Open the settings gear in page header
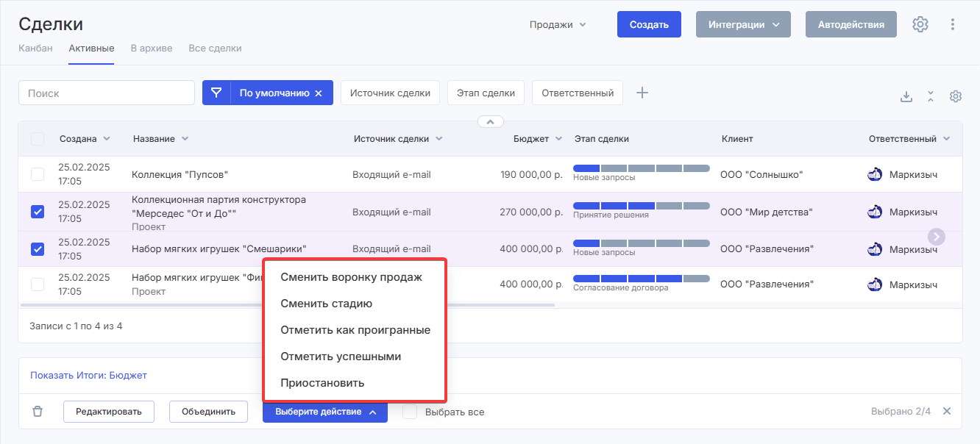This screenshot has width=980, height=444. (x=920, y=24)
